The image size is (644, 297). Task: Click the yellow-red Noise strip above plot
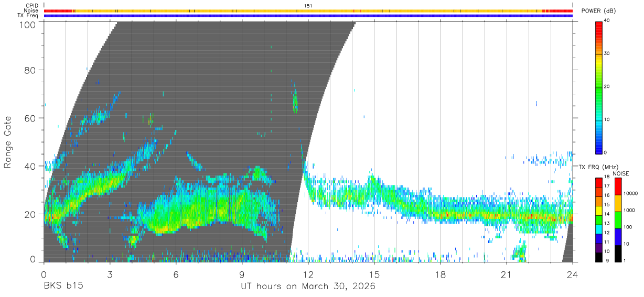pyautogui.click(x=308, y=10)
